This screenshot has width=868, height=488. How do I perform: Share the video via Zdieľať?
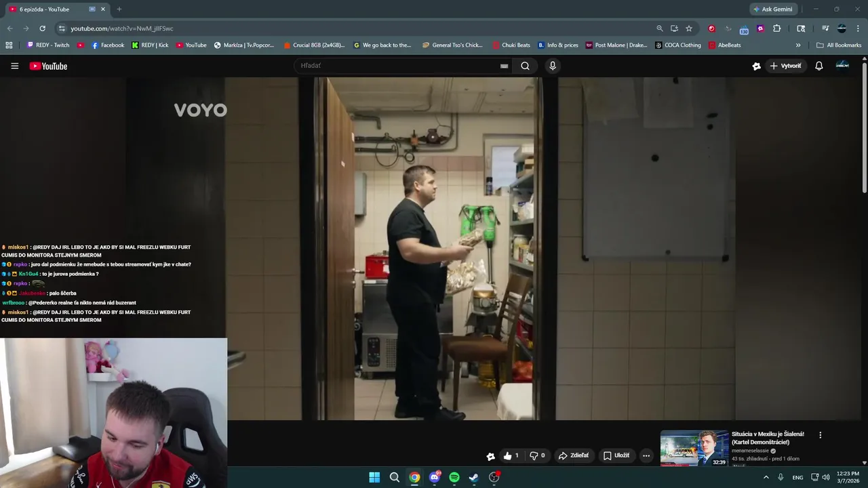[574, 455]
